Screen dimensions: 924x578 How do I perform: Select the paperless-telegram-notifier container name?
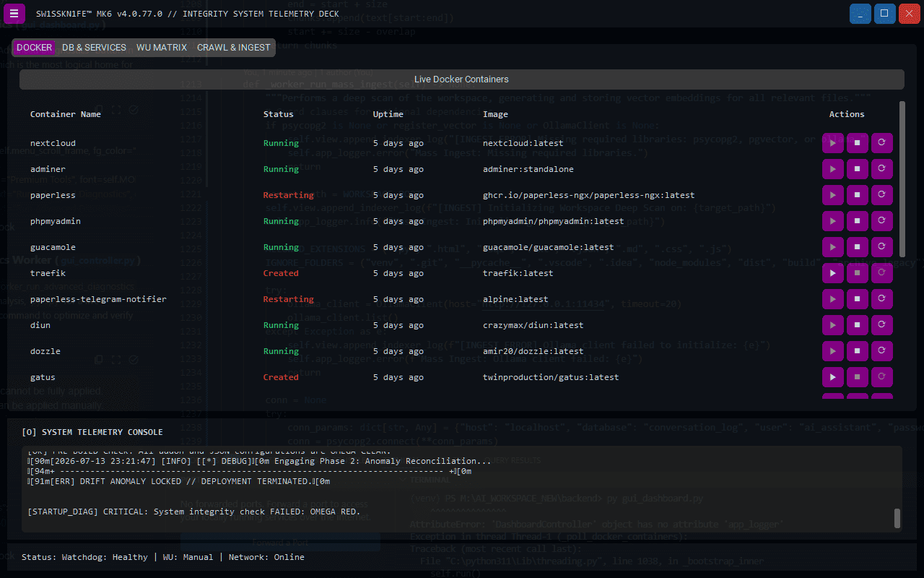(x=98, y=299)
